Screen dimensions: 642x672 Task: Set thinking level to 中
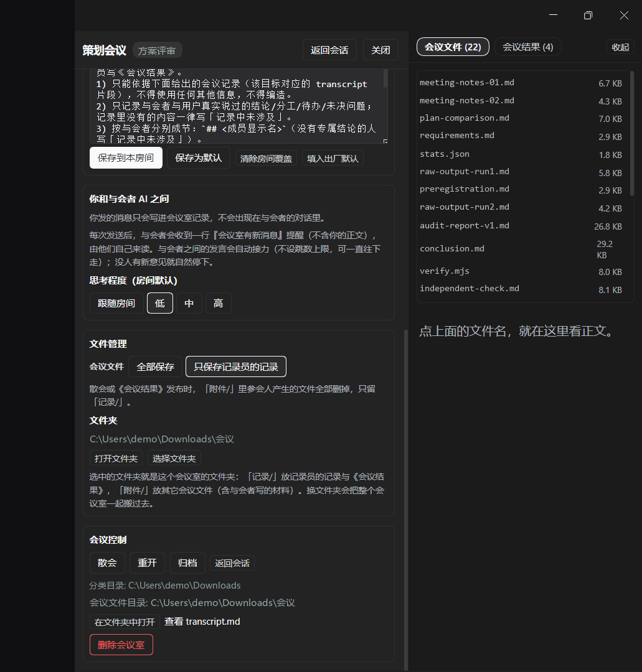tap(189, 303)
